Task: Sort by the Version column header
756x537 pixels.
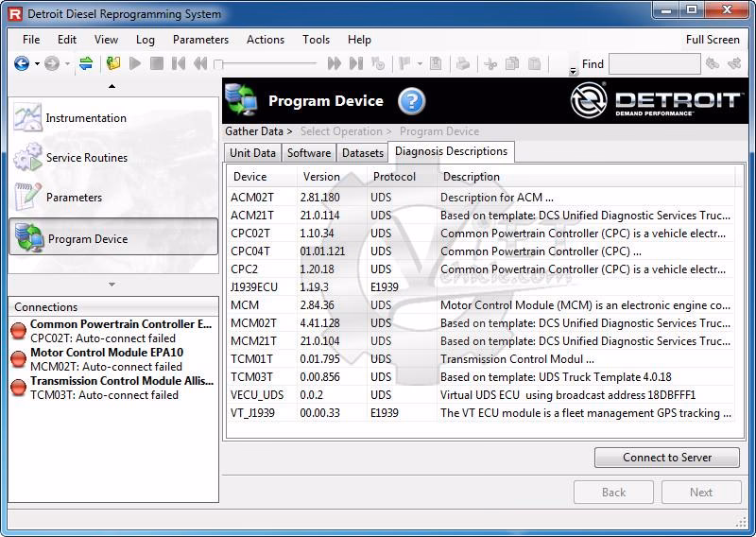Action: point(332,177)
